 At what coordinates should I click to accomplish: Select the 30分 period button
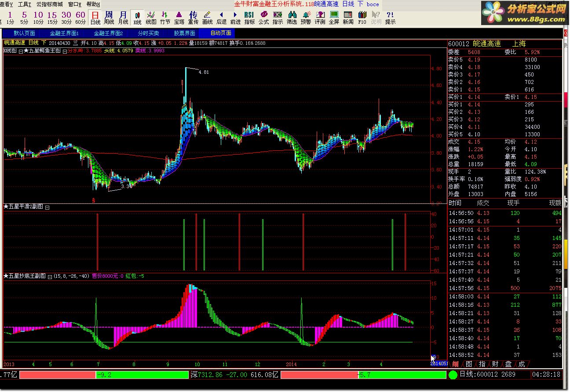coord(66,18)
